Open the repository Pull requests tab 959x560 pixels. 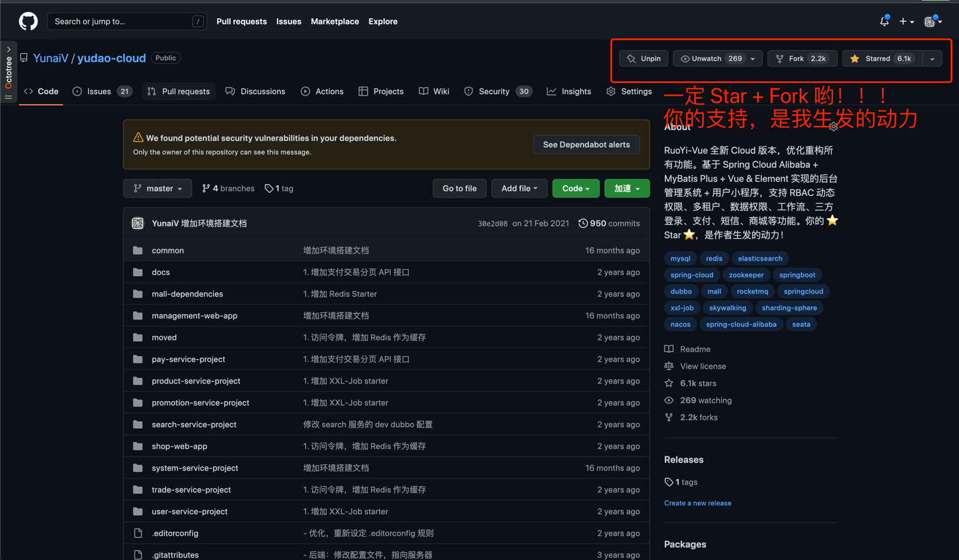[179, 91]
